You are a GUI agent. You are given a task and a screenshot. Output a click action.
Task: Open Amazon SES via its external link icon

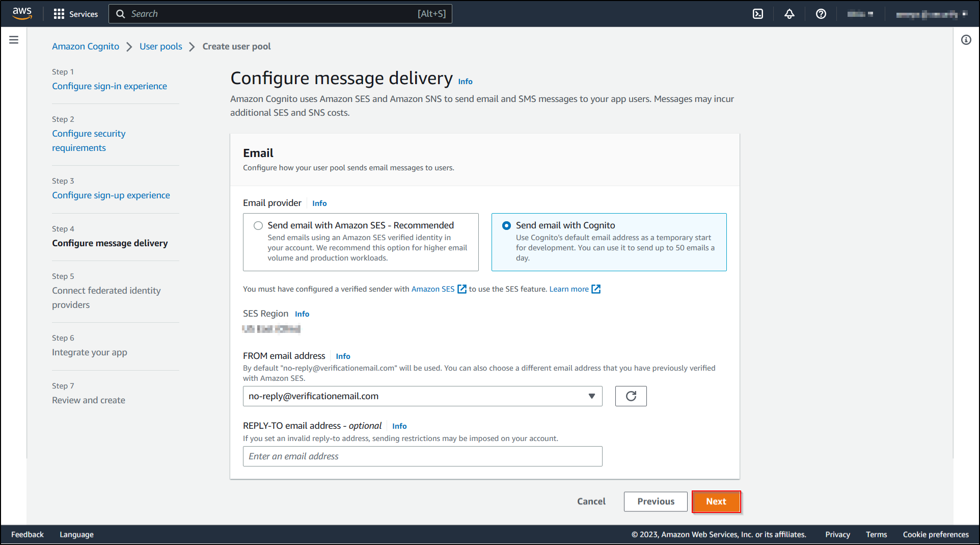(461, 289)
